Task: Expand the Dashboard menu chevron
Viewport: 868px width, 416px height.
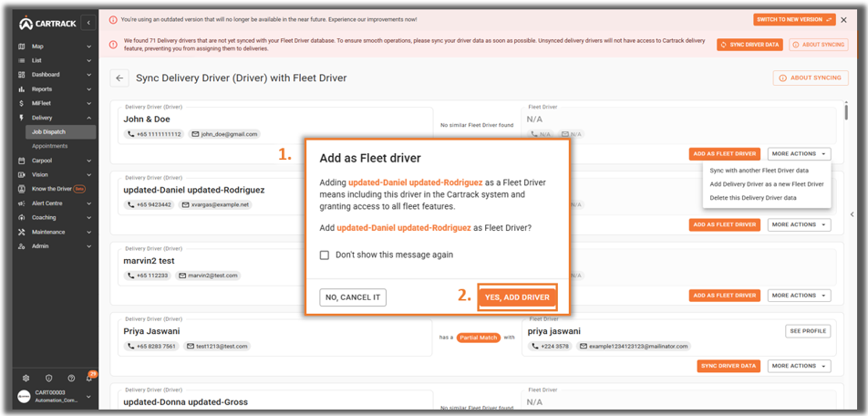Action: click(88, 75)
